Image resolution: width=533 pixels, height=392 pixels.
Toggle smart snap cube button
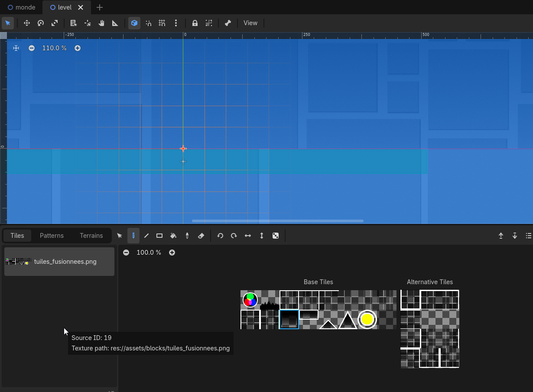pyautogui.click(x=134, y=23)
